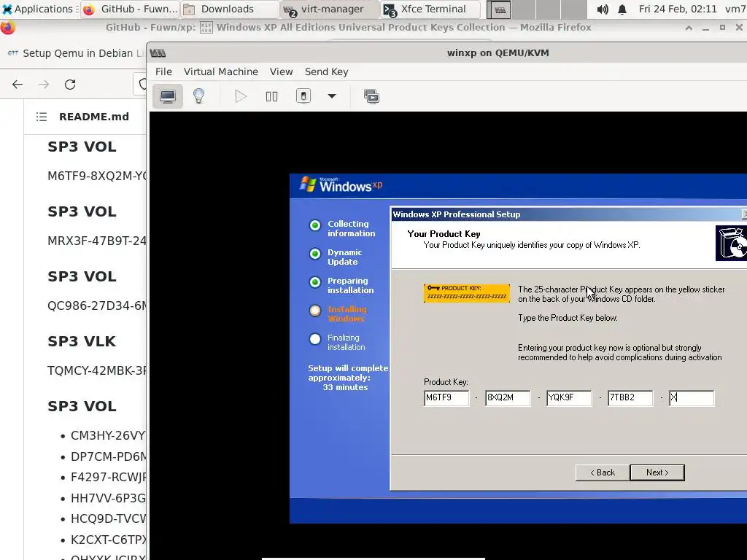Viewport: 747px width, 560px height.
Task: Open the volume control in the panel
Action: coord(602,9)
